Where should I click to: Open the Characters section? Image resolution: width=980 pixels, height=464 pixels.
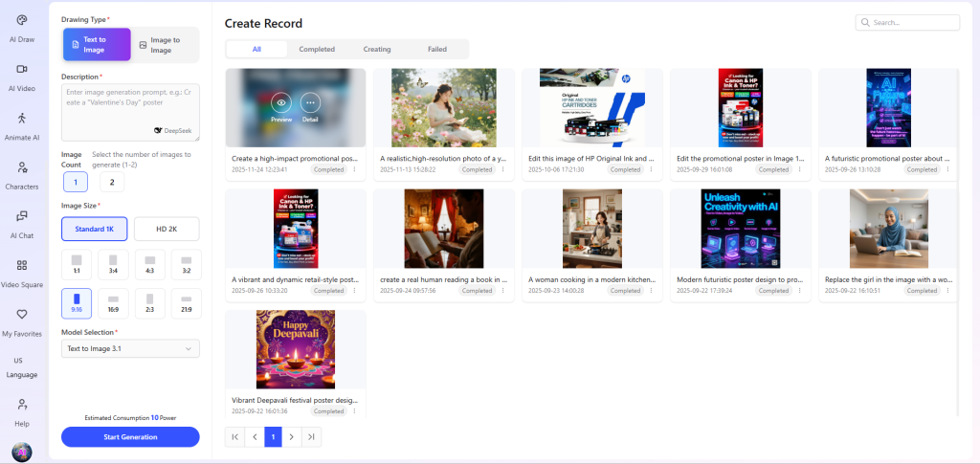pos(21,174)
